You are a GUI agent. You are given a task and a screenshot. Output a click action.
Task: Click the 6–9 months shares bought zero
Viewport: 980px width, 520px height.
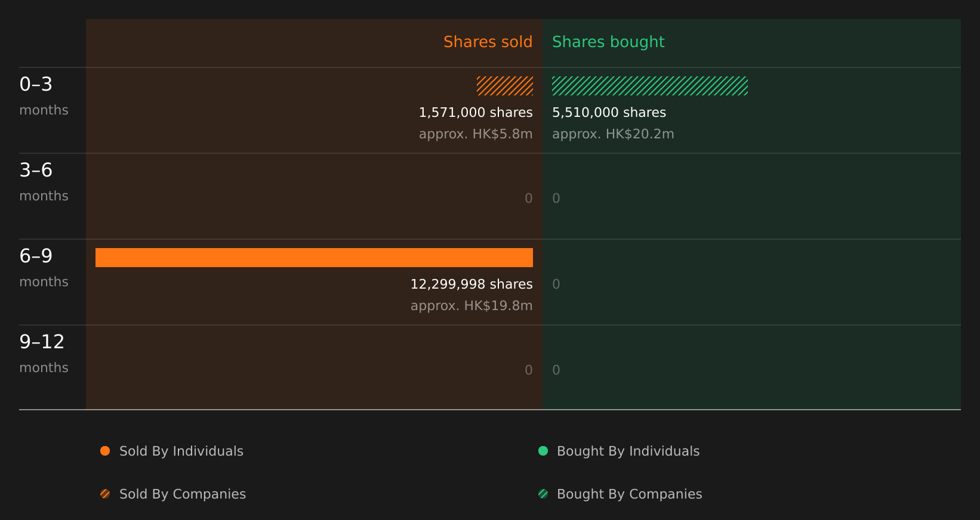pyautogui.click(x=556, y=284)
